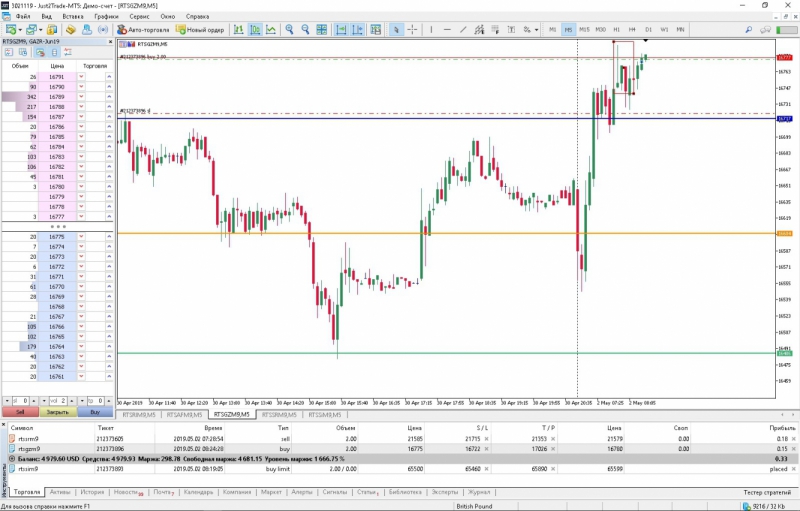
Task: Tile chart windows with the grid icon
Action: tap(321, 30)
